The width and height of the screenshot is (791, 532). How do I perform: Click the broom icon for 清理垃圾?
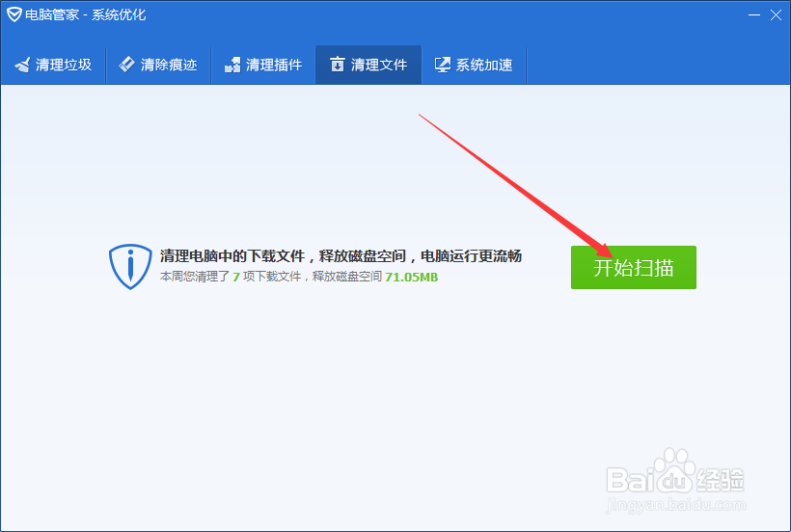pos(23,65)
